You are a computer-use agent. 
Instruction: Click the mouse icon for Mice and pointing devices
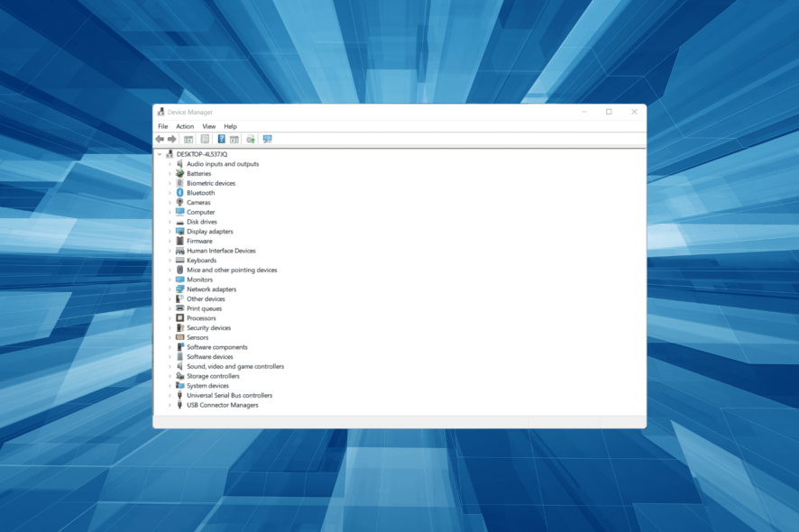179,271
